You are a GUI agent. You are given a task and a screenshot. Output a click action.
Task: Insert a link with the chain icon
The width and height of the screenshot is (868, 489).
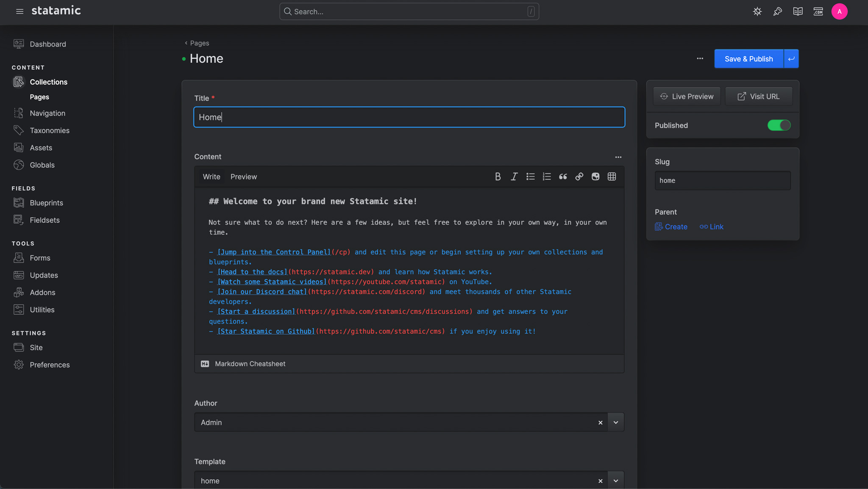pyautogui.click(x=579, y=177)
